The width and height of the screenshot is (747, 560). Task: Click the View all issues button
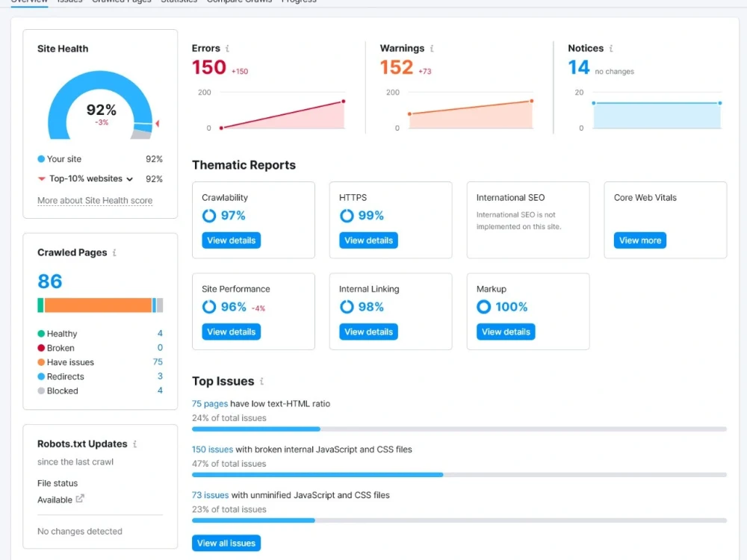(226, 544)
